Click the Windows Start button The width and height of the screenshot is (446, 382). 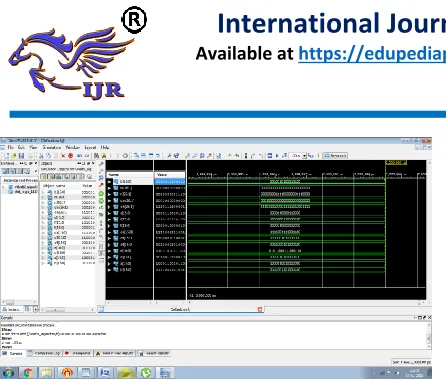pyautogui.click(x=8, y=373)
